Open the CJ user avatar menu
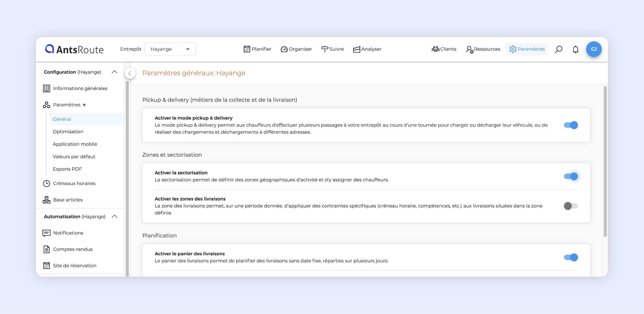The image size is (644, 314). pos(593,49)
